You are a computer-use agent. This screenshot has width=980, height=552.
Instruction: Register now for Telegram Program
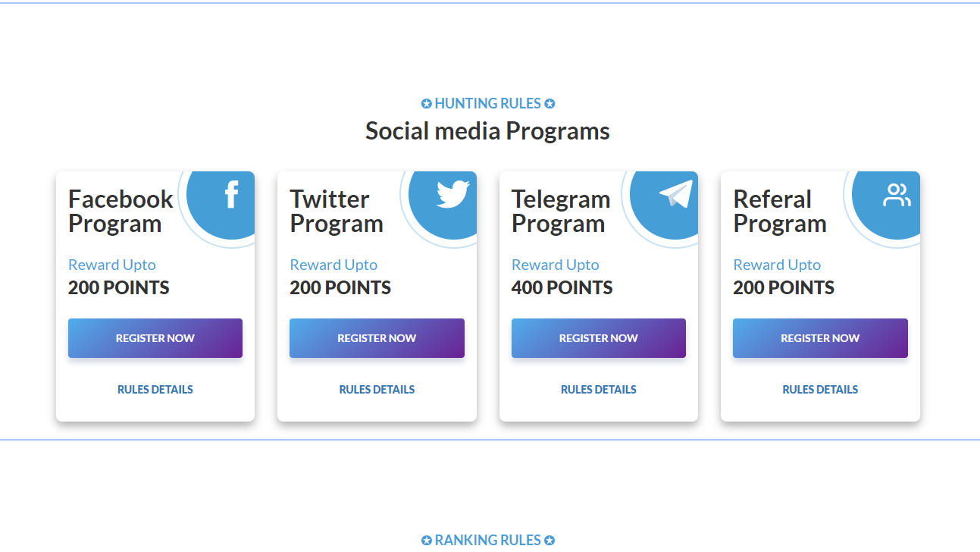pos(599,338)
